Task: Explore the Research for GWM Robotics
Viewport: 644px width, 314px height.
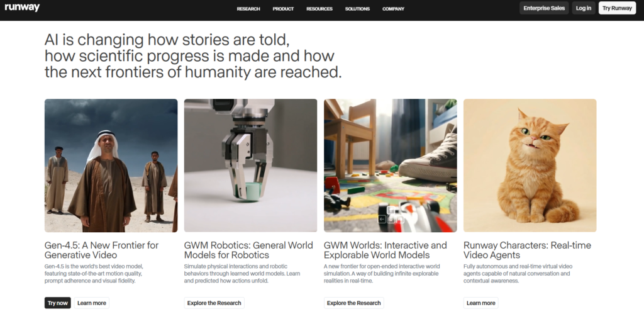Action: click(x=214, y=303)
